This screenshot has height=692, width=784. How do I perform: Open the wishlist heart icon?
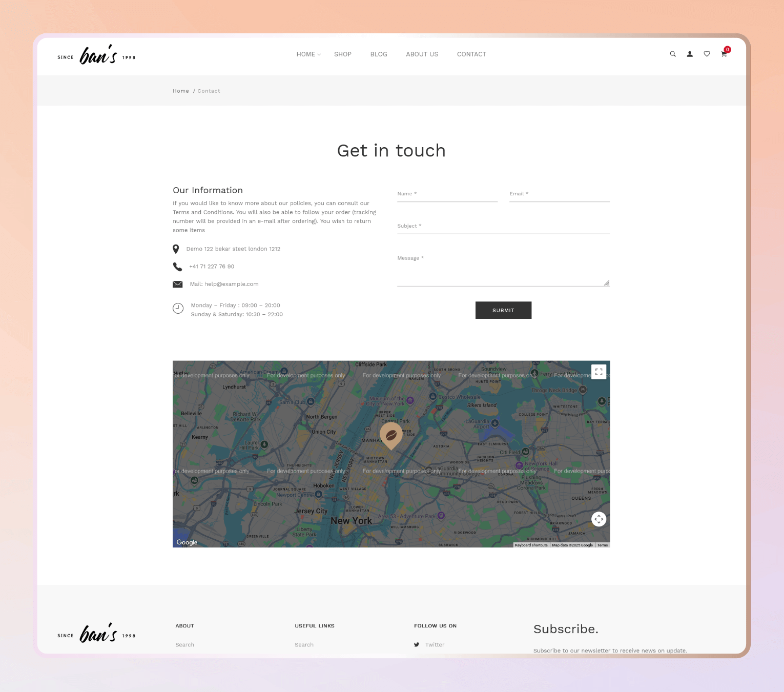click(x=707, y=54)
